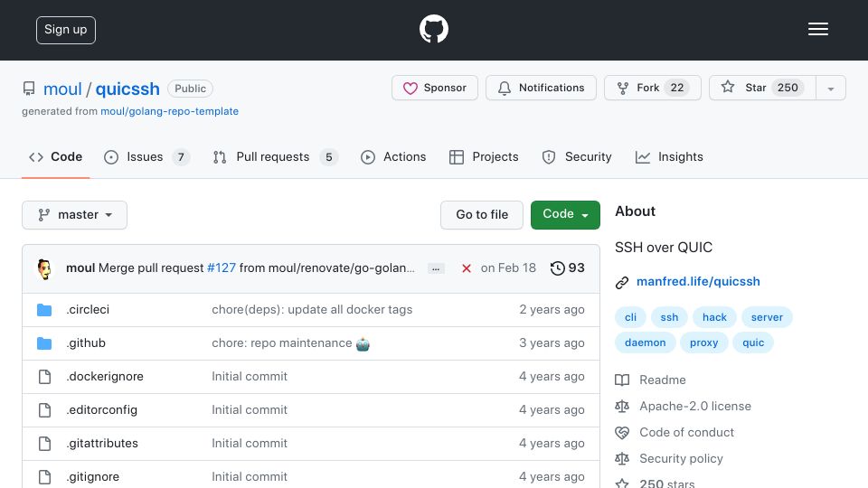The width and height of the screenshot is (868, 488).
Task: Select the ssh topic tag
Action: point(669,317)
